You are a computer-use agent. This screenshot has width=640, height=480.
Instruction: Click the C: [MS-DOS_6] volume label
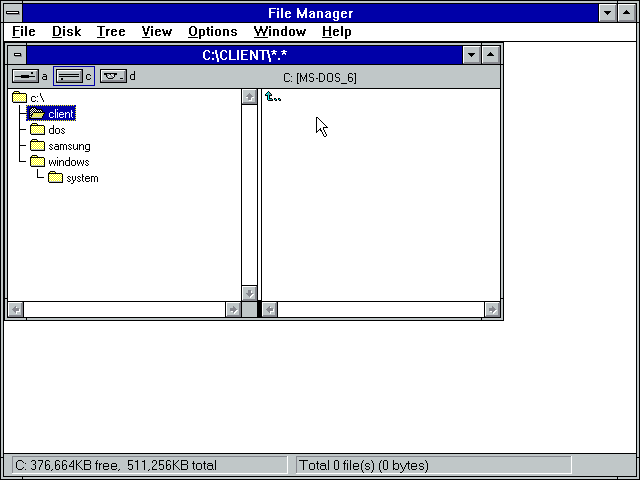(x=320, y=78)
